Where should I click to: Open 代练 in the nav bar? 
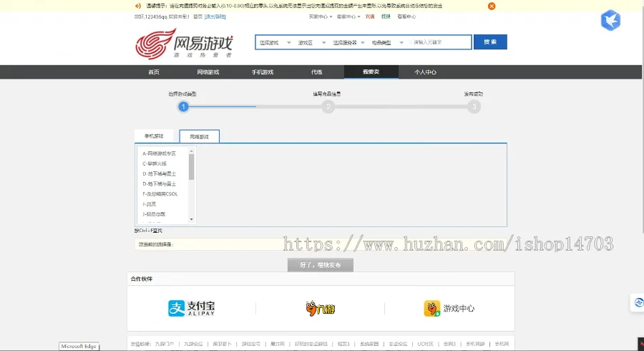(317, 72)
